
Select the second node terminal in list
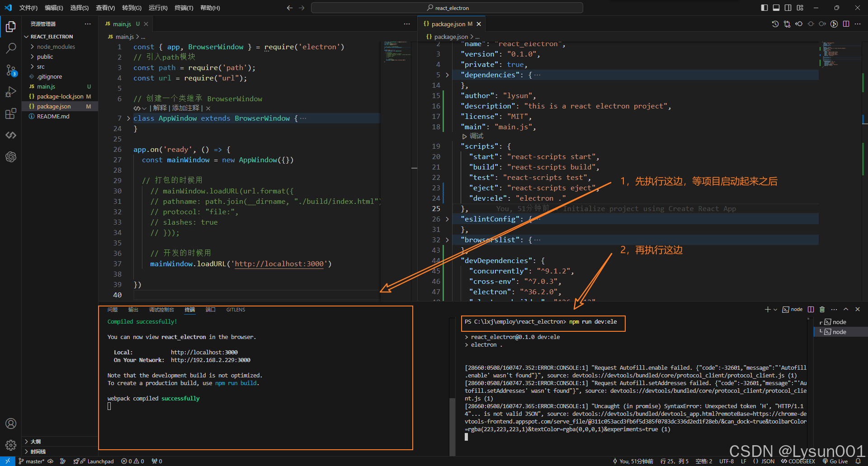click(840, 332)
